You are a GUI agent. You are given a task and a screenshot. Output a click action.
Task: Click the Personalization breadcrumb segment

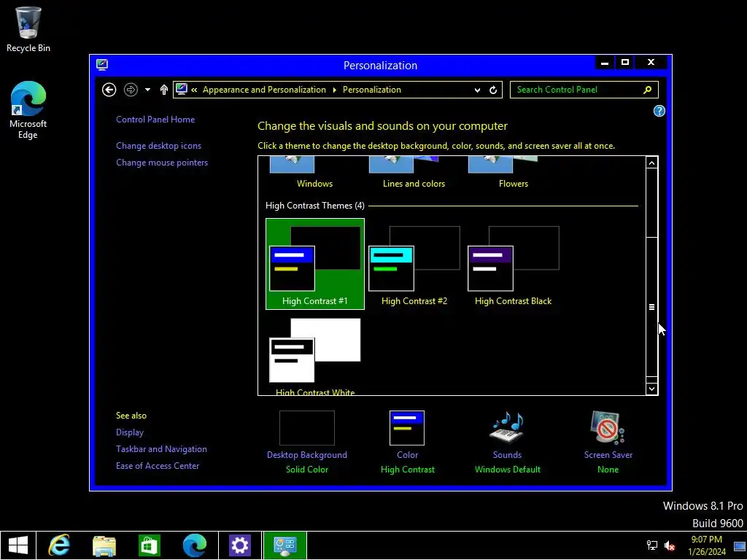[x=371, y=90]
